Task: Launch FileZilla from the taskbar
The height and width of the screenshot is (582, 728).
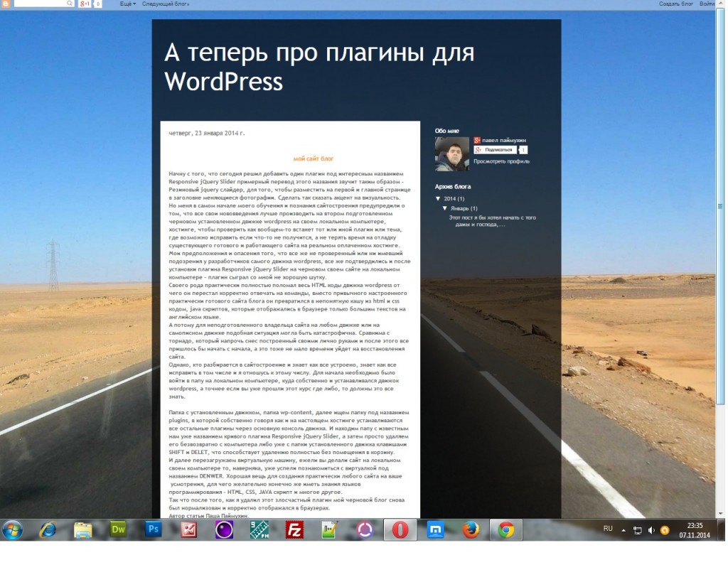Action: [294, 530]
